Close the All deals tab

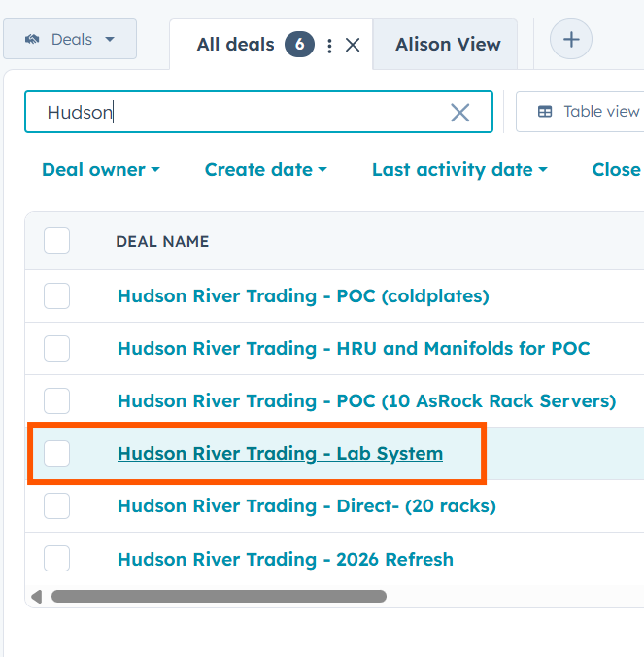[353, 45]
